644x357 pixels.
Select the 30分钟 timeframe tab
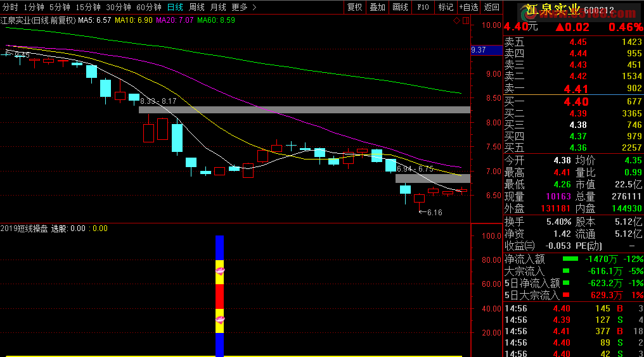tap(119, 7)
